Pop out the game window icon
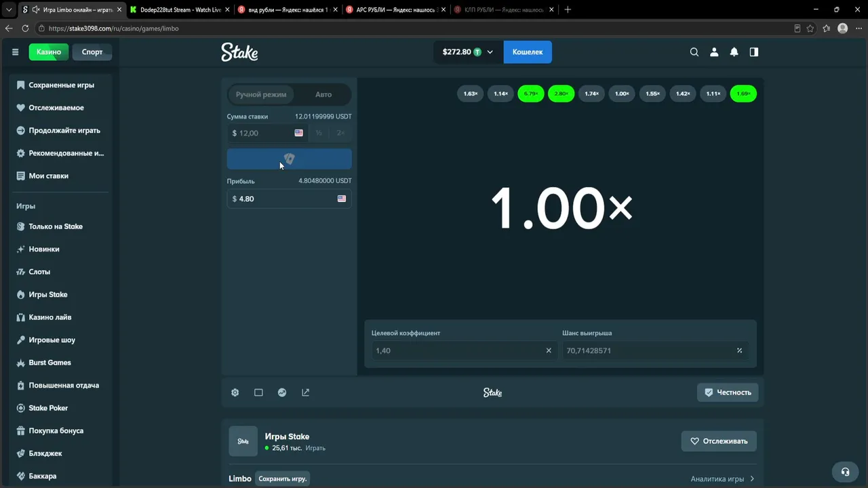Screen dimensions: 868x488 tap(305, 392)
